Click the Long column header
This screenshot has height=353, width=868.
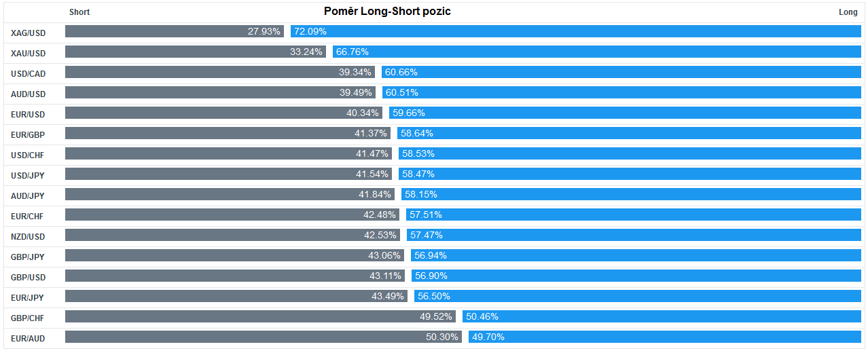click(848, 12)
